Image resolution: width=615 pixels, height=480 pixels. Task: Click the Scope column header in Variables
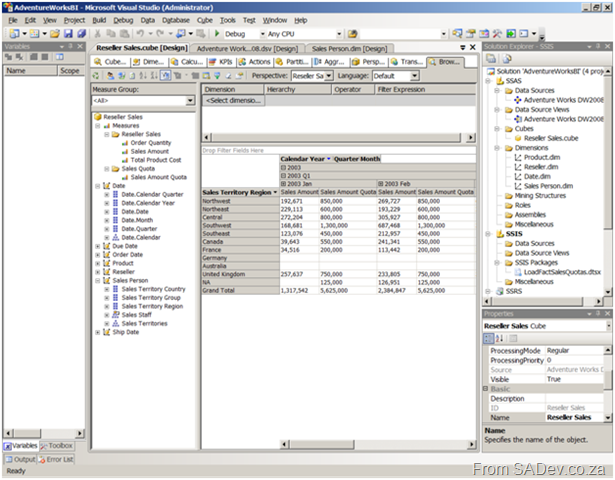71,71
